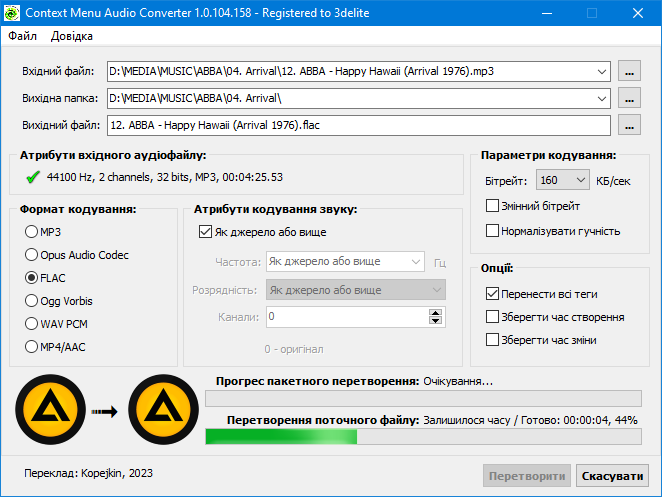Uncheck 'Як джерело або вище' checkbox
This screenshot has height=497, width=662.
click(205, 232)
